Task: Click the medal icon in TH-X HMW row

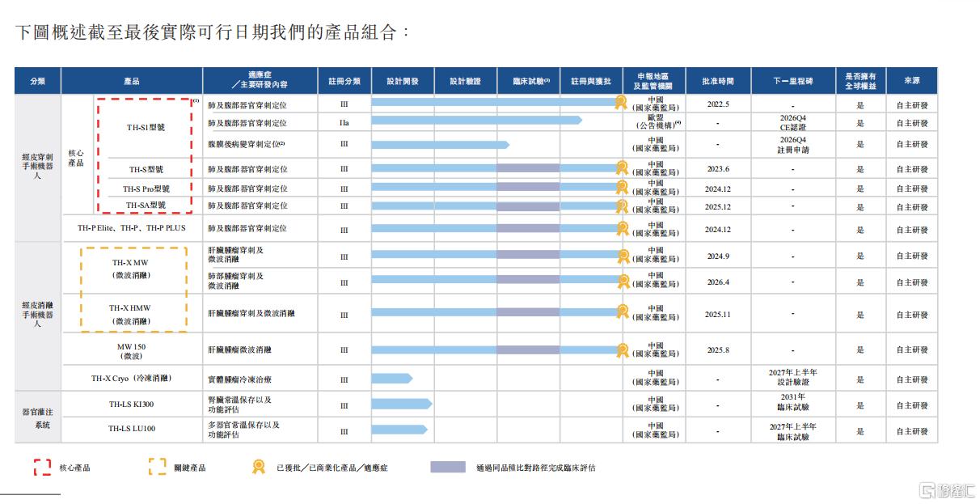Action: 622,311
